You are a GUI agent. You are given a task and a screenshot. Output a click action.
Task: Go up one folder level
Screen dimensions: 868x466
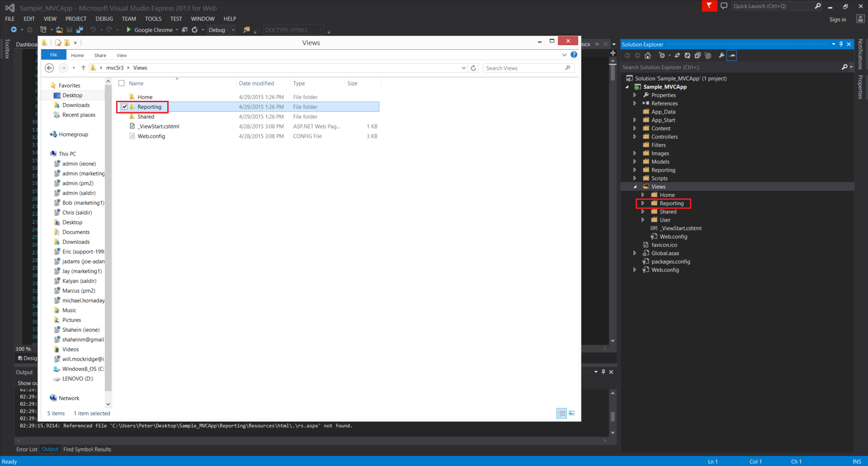(83, 68)
